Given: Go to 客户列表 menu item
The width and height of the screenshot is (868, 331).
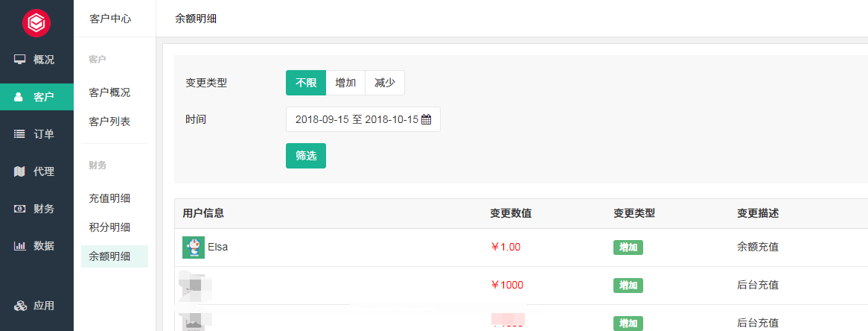Looking at the screenshot, I should tap(109, 122).
